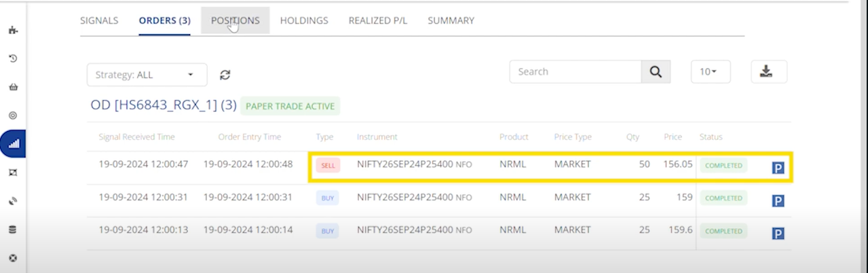The image size is (868, 273).
Task: Click the refresh icon beside Strategy dropdown
Action: pyautogui.click(x=225, y=75)
